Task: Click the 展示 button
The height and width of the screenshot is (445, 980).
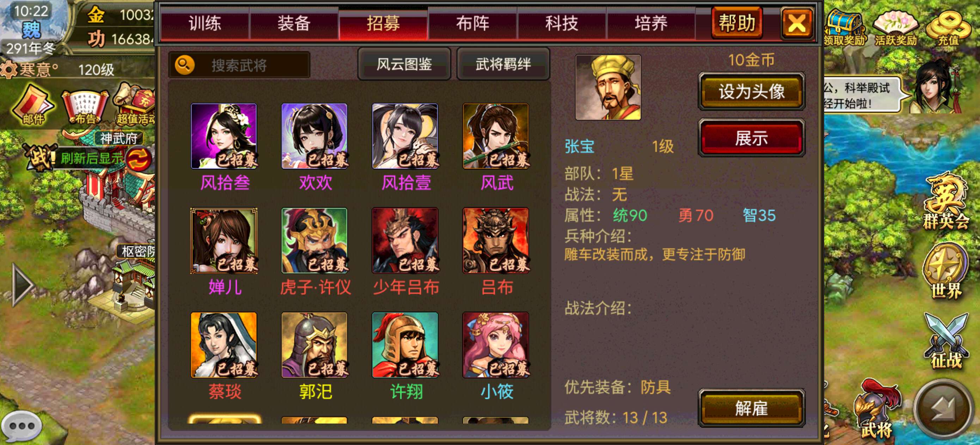Action: click(x=751, y=138)
